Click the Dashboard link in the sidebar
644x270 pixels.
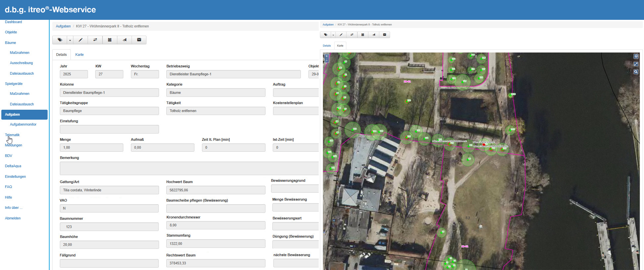tap(14, 22)
